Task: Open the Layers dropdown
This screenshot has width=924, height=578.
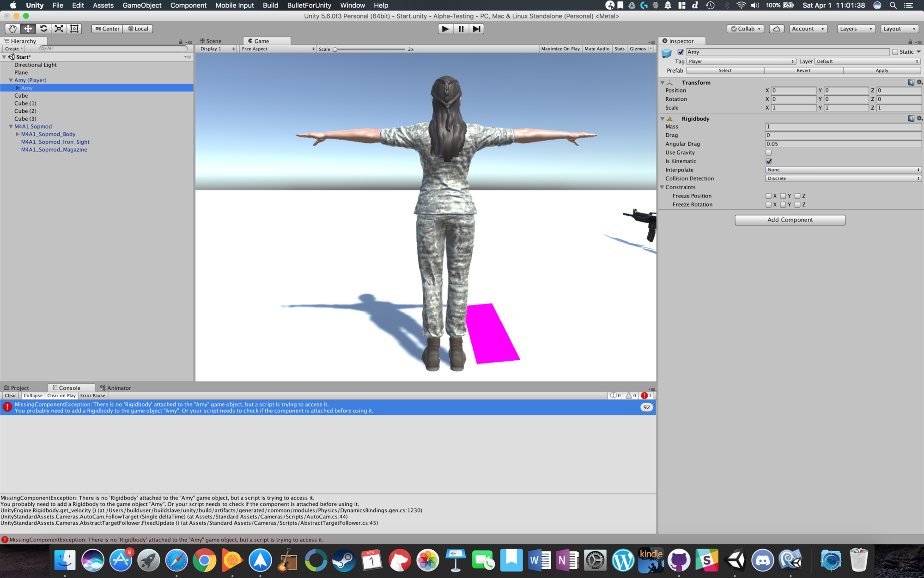Action: pos(856,29)
